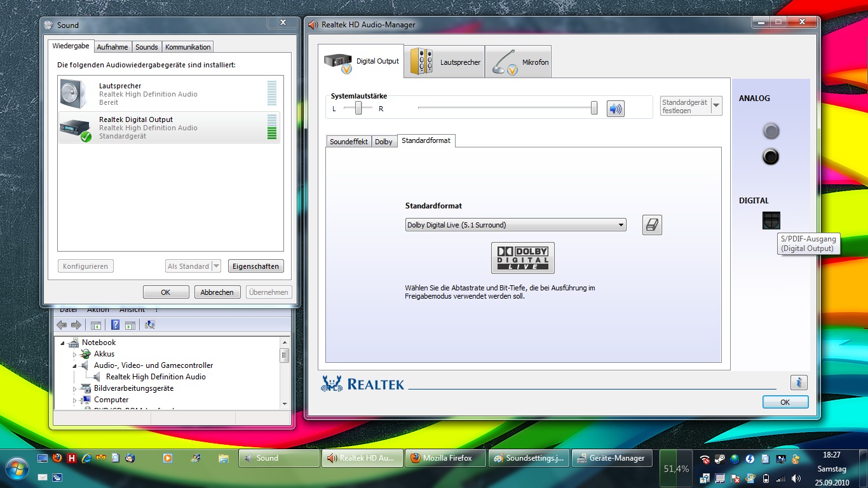Click the battery tray icon
The height and width of the screenshot is (488, 868).
tap(766, 478)
